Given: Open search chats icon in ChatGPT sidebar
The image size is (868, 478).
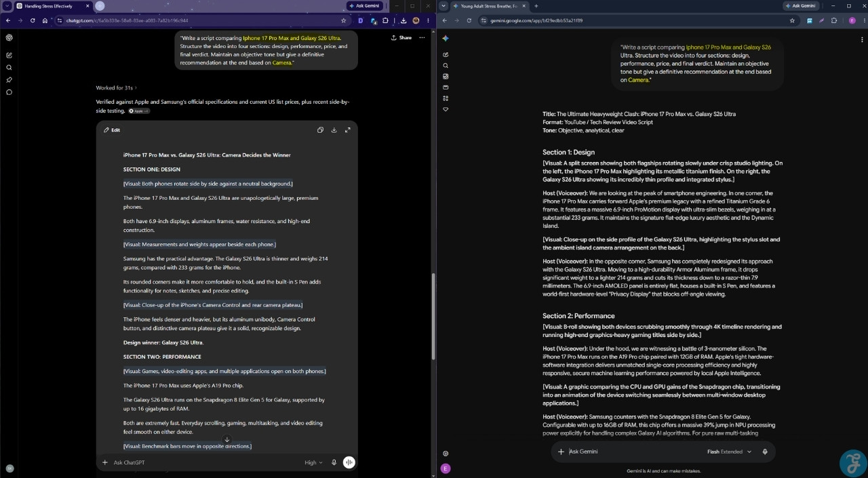Looking at the screenshot, I should point(9,67).
